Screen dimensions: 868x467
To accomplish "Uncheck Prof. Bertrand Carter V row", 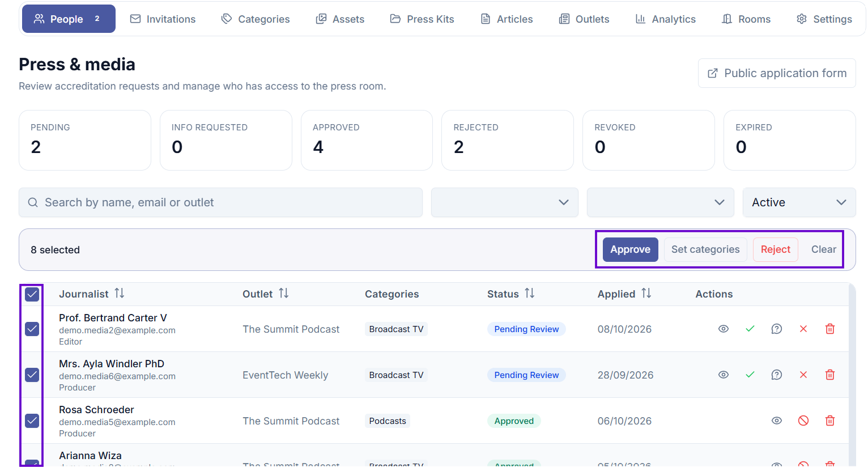I will pyautogui.click(x=32, y=329).
